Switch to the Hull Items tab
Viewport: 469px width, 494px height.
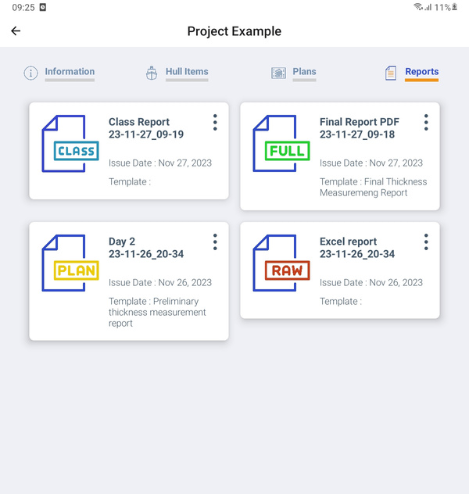[x=187, y=72]
